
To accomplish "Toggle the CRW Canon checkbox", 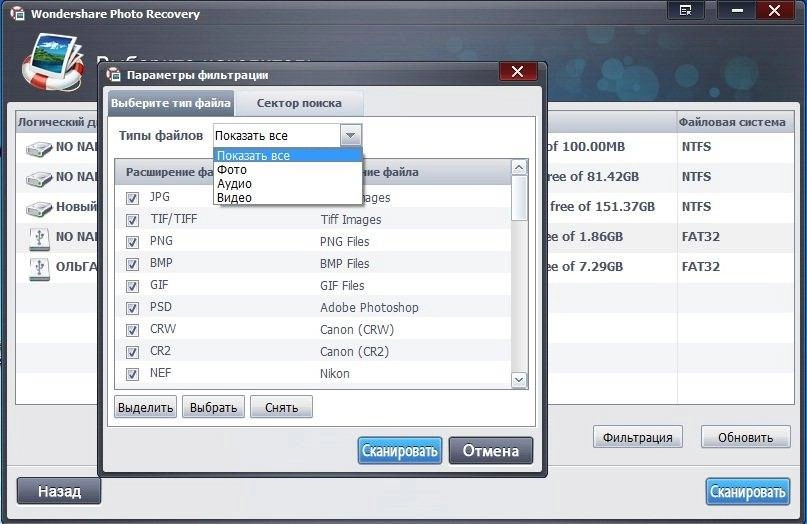I will point(132,330).
